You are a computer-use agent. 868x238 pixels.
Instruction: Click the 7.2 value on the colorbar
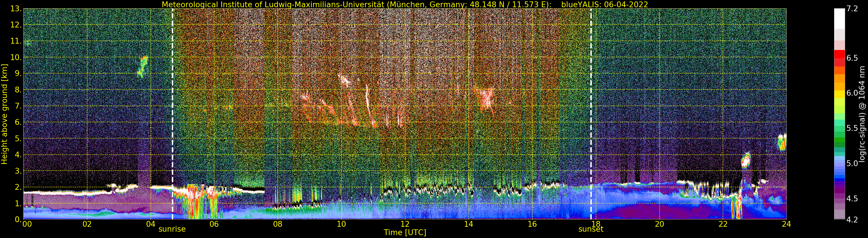[852, 9]
